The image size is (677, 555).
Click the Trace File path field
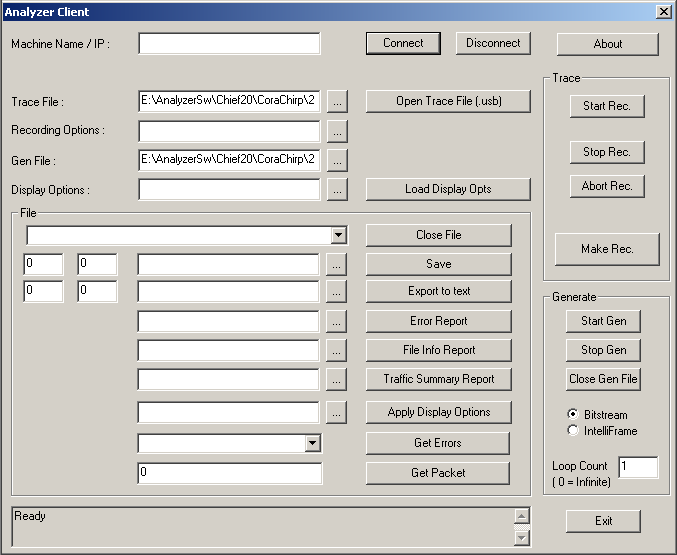pos(229,101)
